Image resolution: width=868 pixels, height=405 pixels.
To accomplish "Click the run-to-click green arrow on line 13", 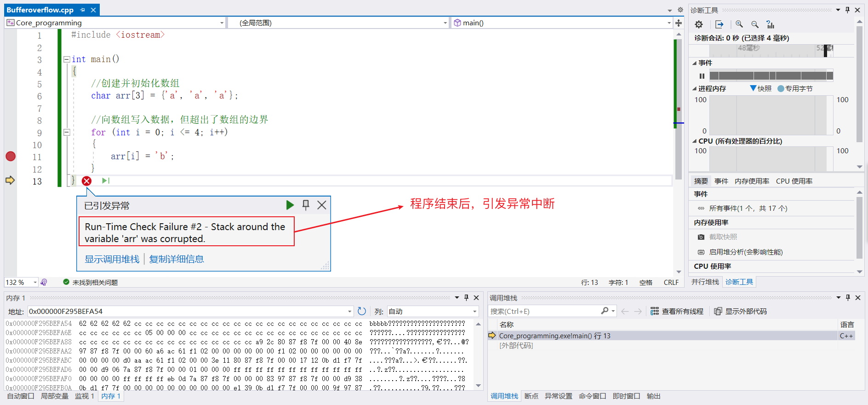I will [x=105, y=180].
